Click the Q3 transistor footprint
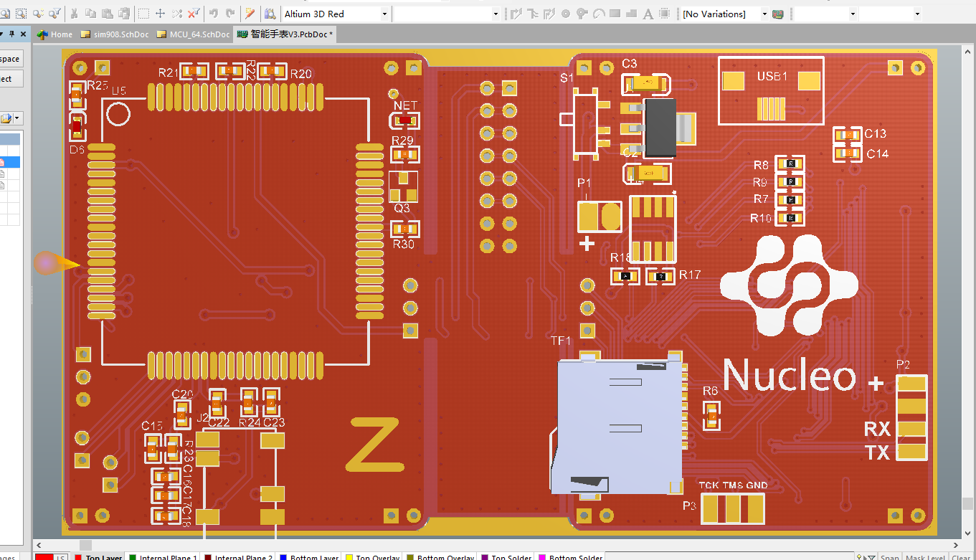Image resolution: width=976 pixels, height=560 pixels. pyautogui.click(x=403, y=186)
